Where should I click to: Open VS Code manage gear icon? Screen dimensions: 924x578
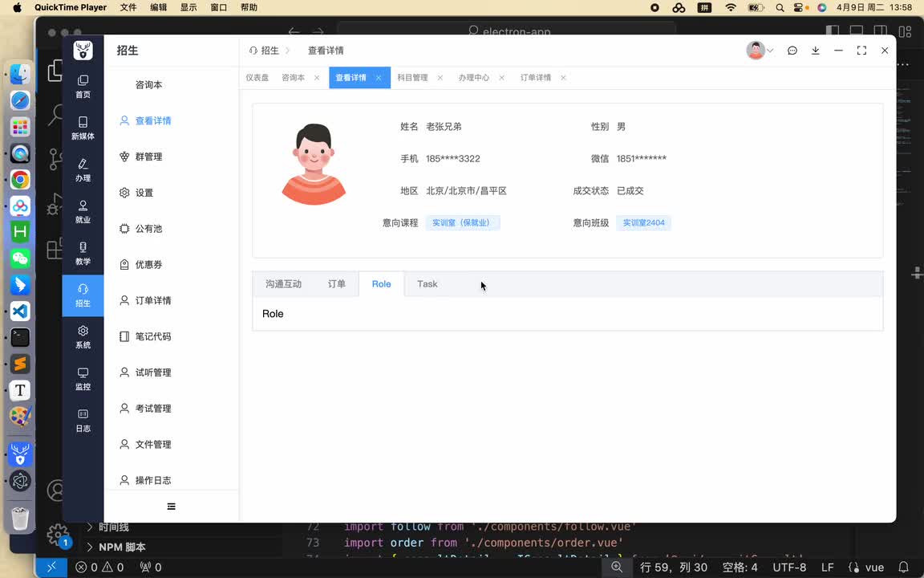pos(58,535)
